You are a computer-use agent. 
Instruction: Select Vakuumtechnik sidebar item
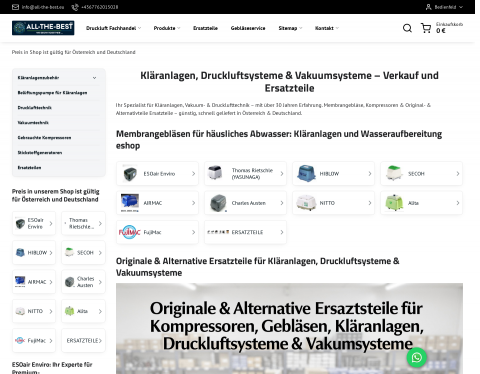click(33, 123)
